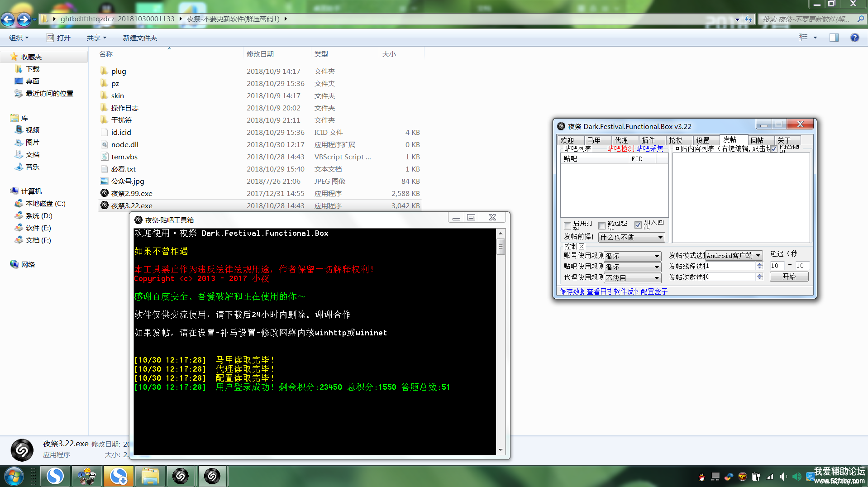Select the 公众号.jpg image file icon
The image size is (868, 487).
104,181
